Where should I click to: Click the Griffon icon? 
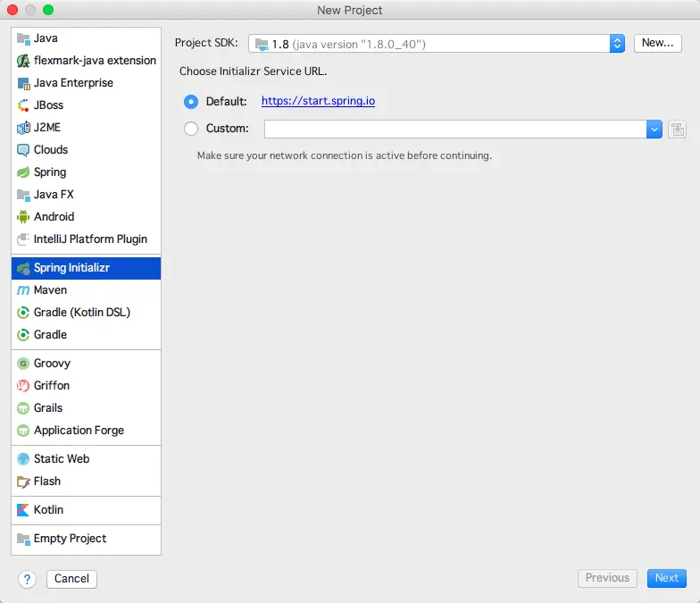(x=23, y=386)
